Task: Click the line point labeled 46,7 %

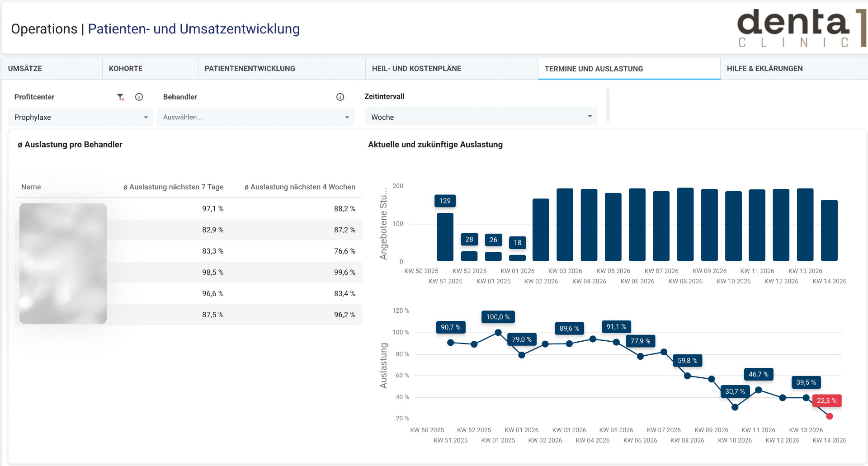Action: click(x=759, y=390)
